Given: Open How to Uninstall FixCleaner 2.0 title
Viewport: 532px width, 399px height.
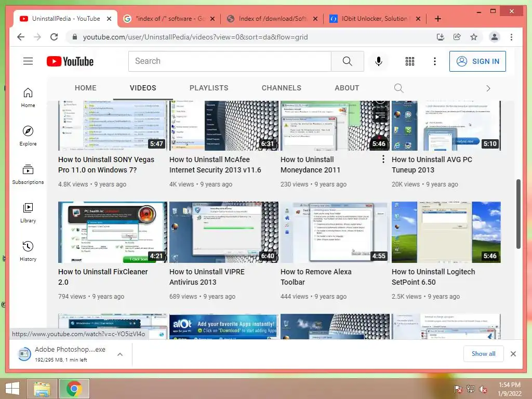Looking at the screenshot, I should pyautogui.click(x=103, y=277).
